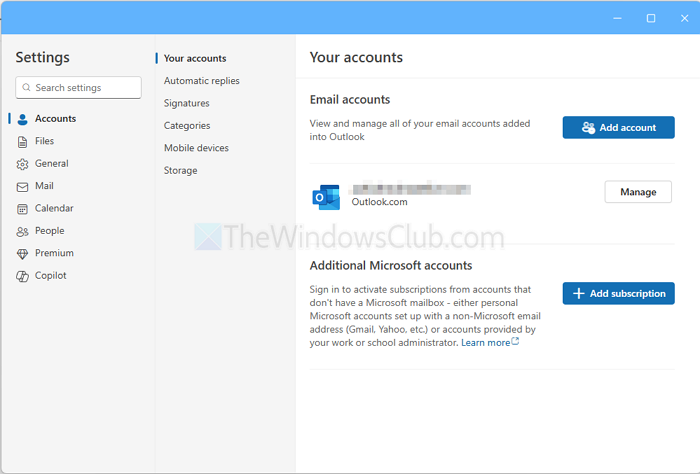Select Categories in the submenu
Viewport: 700px width, 474px height.
[187, 125]
